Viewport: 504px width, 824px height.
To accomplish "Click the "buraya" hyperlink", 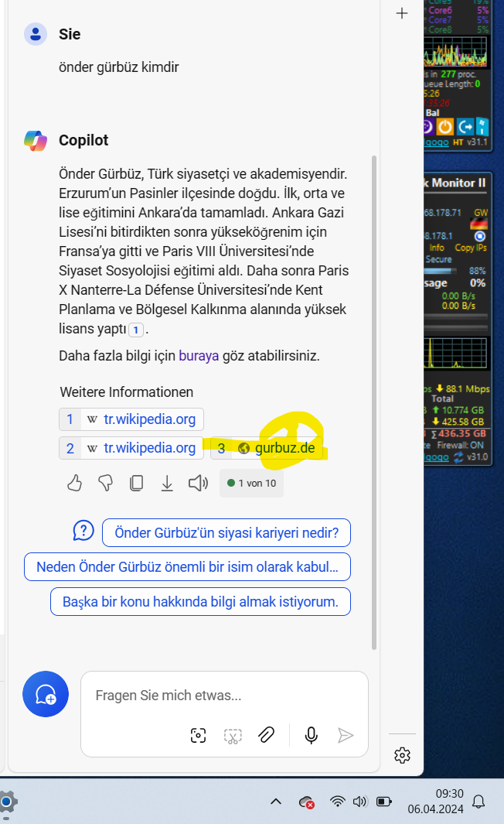I will tap(199, 356).
